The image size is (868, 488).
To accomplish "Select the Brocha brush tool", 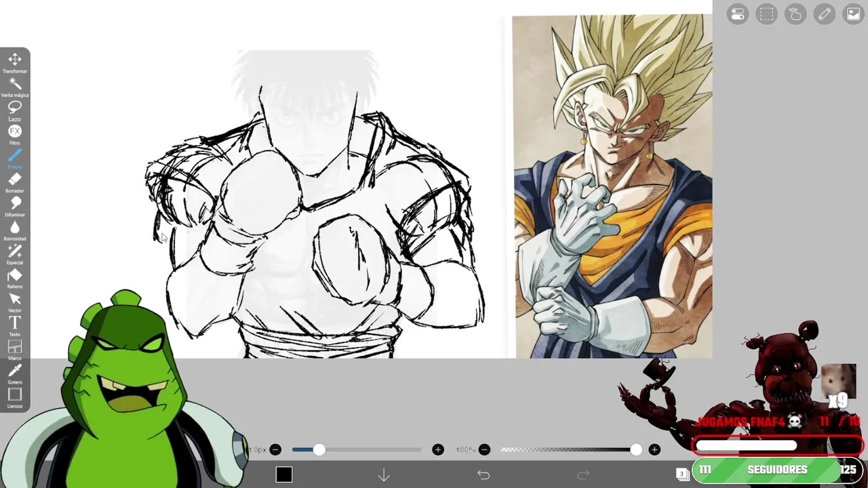I will [x=15, y=159].
